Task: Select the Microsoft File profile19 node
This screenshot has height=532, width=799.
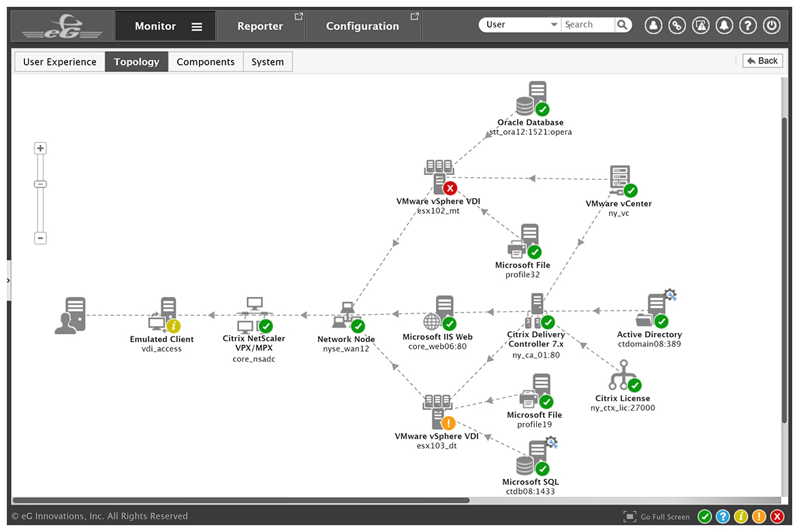Action: pos(536,391)
